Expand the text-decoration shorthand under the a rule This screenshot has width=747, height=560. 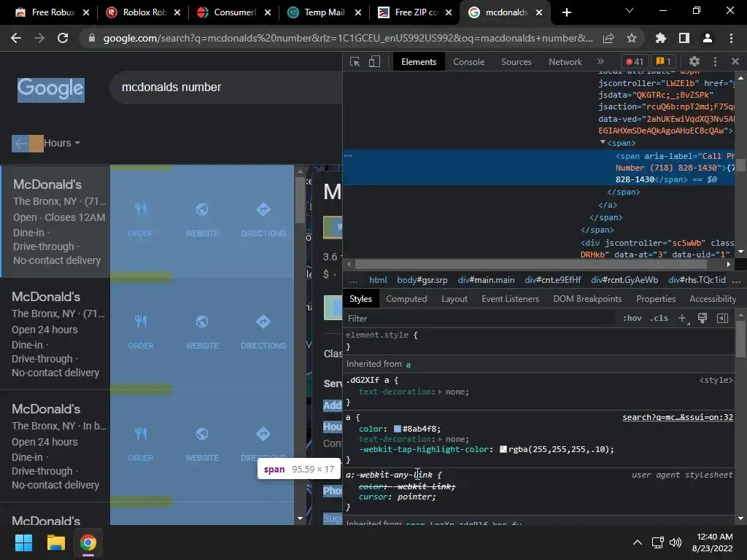click(440, 439)
